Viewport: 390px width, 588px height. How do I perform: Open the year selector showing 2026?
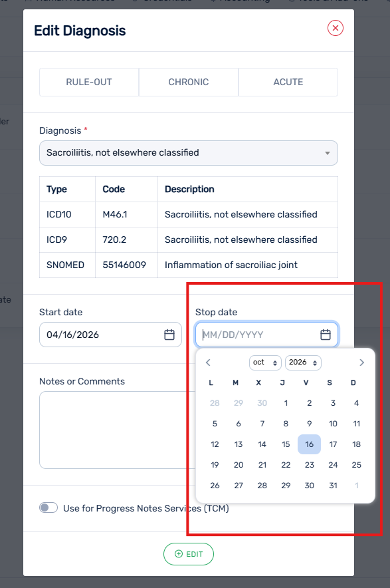303,363
